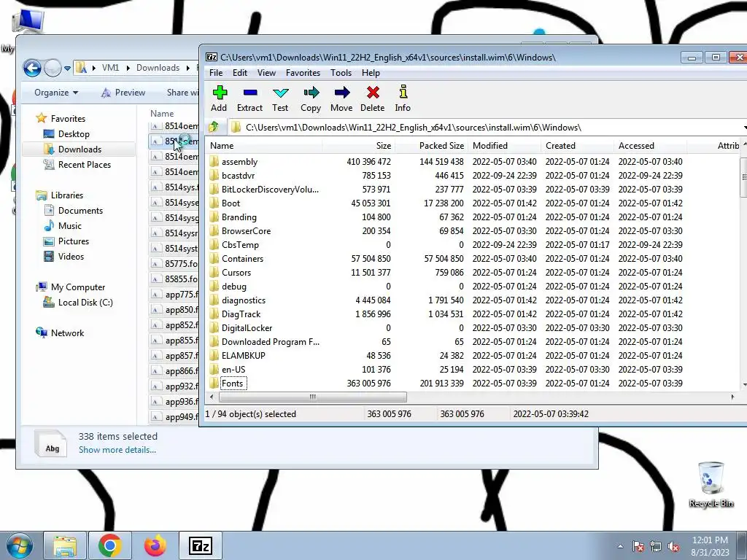747x560 pixels.
Task: Click the clock showing 12:01 PM
Action: (x=710, y=540)
